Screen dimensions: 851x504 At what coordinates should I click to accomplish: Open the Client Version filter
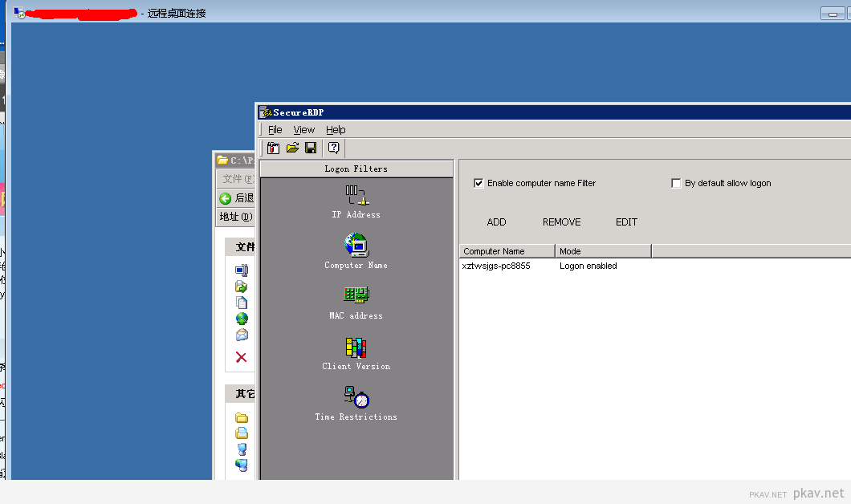point(356,354)
